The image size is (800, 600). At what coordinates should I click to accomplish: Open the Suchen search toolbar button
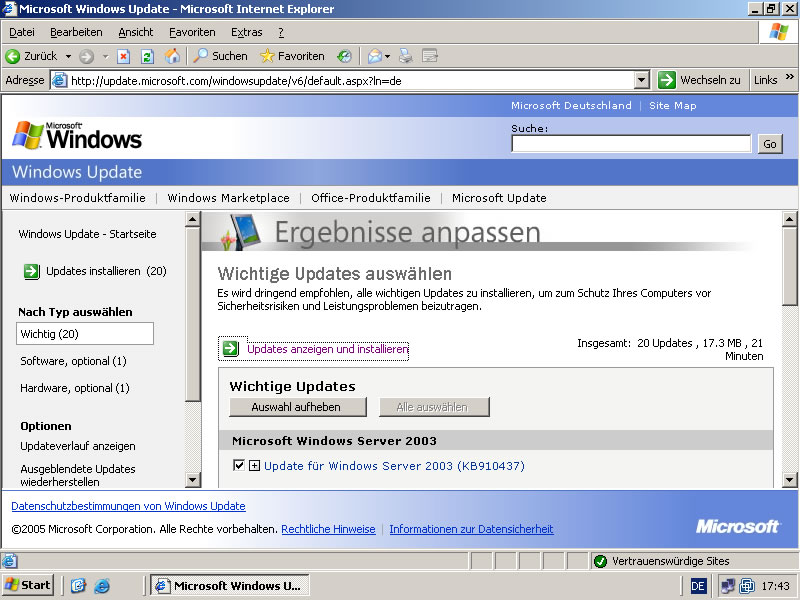click(x=220, y=56)
